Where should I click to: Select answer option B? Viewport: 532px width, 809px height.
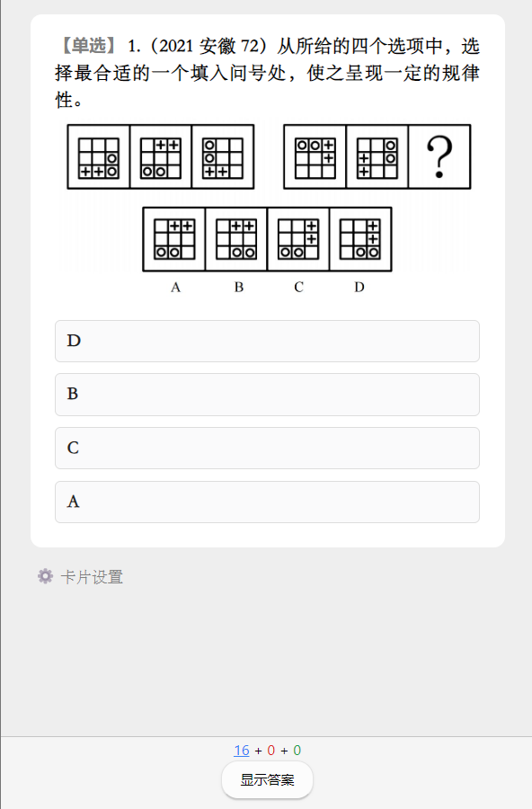point(267,395)
